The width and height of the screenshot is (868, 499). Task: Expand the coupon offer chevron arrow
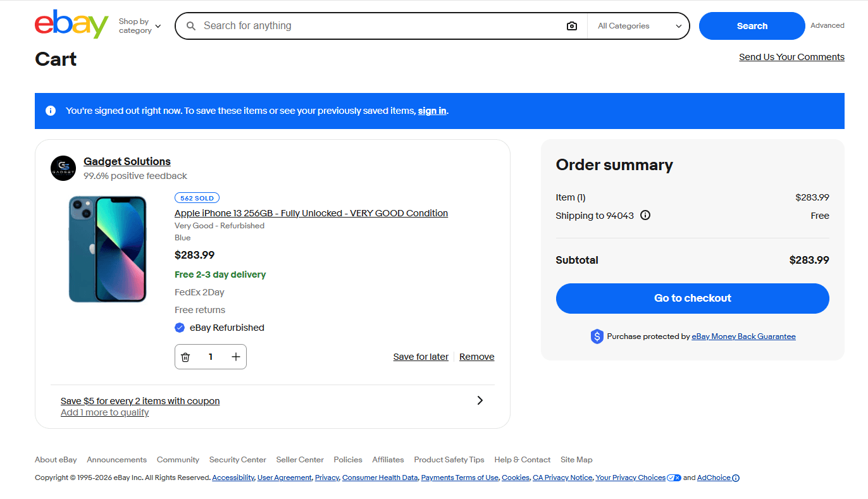click(x=480, y=400)
